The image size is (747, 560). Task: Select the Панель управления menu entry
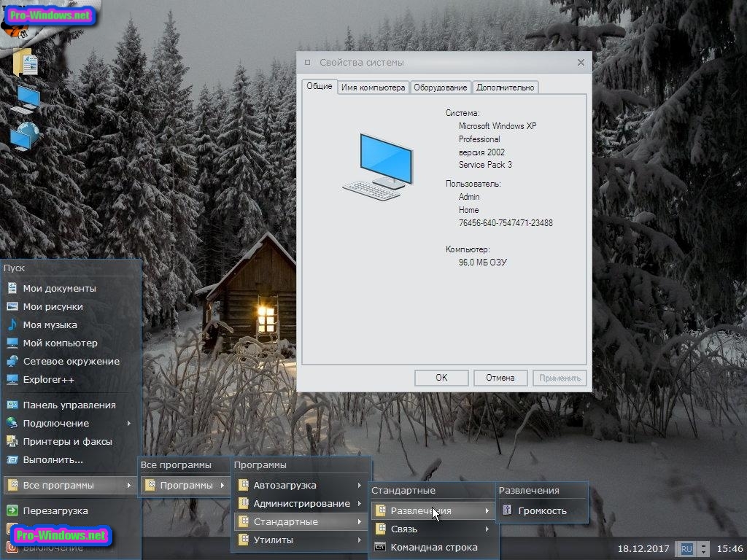click(71, 405)
